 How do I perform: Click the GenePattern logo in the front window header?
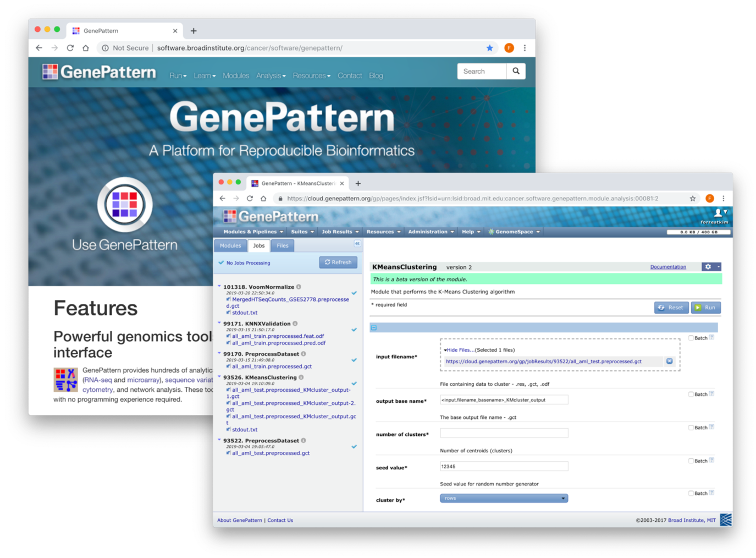pyautogui.click(x=271, y=216)
